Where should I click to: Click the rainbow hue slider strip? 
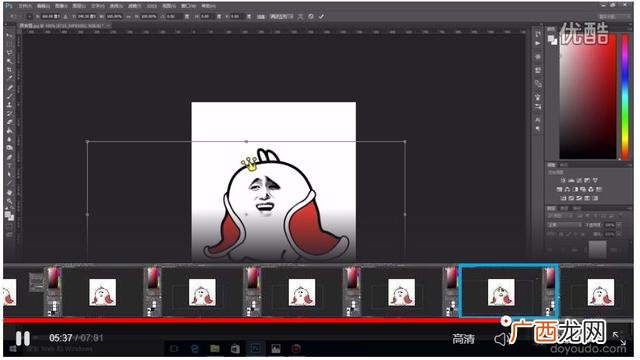click(625, 97)
